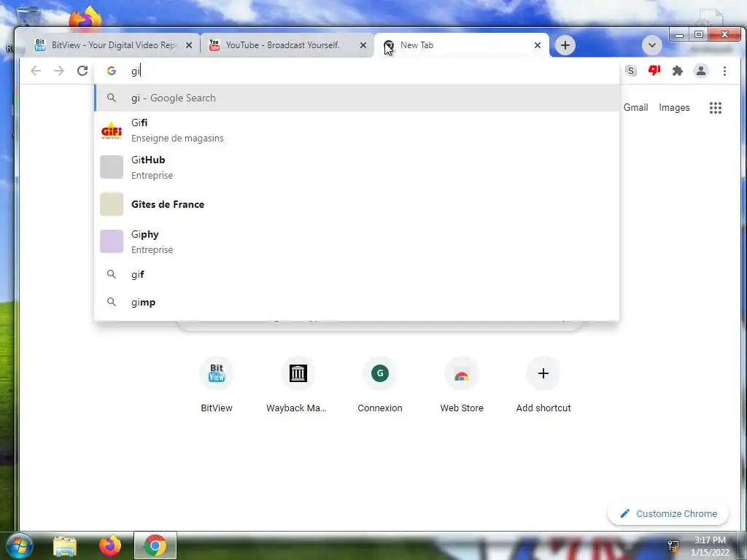
Task: Switch to the BitView tab
Action: [113, 45]
